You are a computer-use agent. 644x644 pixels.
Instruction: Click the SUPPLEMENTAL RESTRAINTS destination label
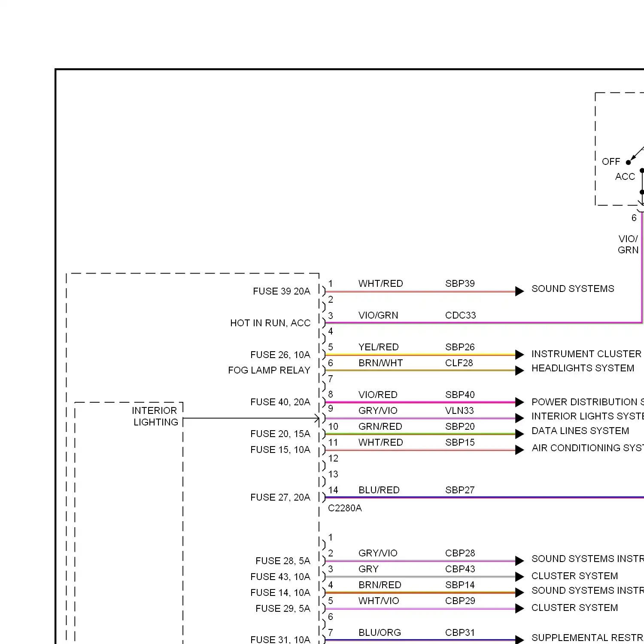pos(587,638)
